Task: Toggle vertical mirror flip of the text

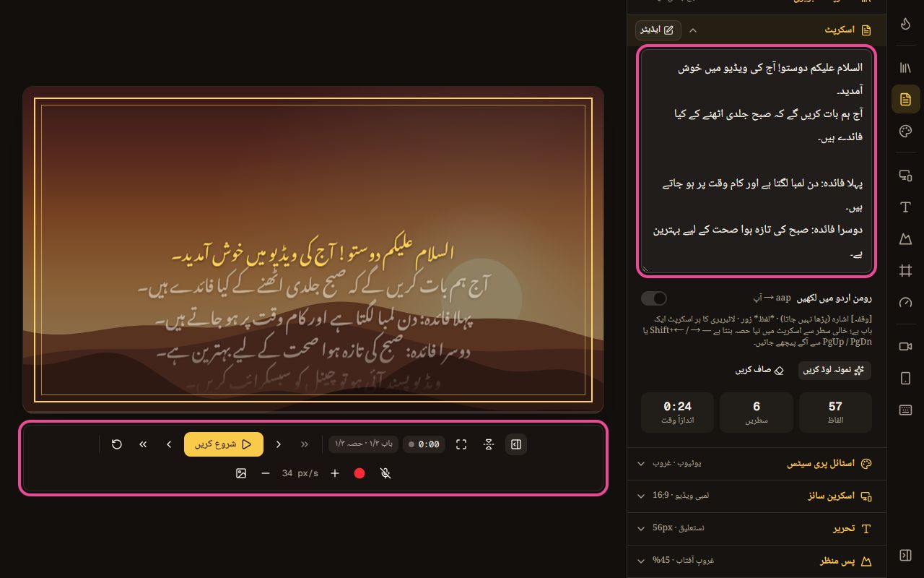Action: [x=489, y=444]
